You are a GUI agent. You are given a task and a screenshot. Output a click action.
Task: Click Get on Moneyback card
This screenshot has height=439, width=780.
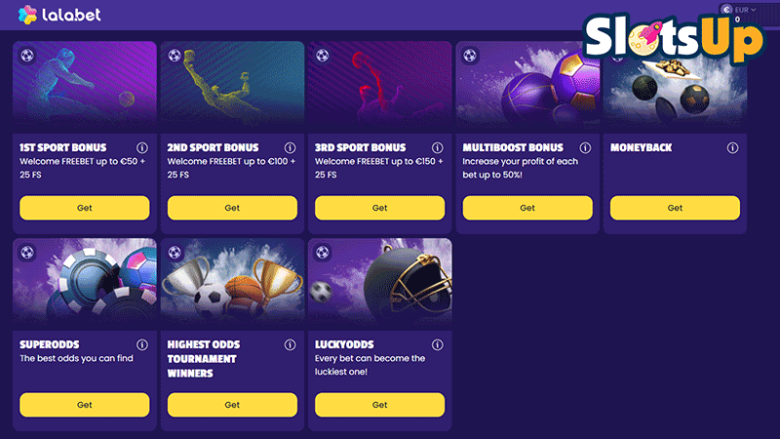pos(675,208)
